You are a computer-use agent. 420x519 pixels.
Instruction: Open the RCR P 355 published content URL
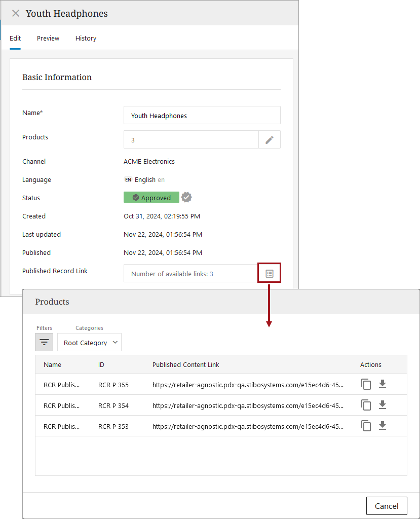coord(248,385)
